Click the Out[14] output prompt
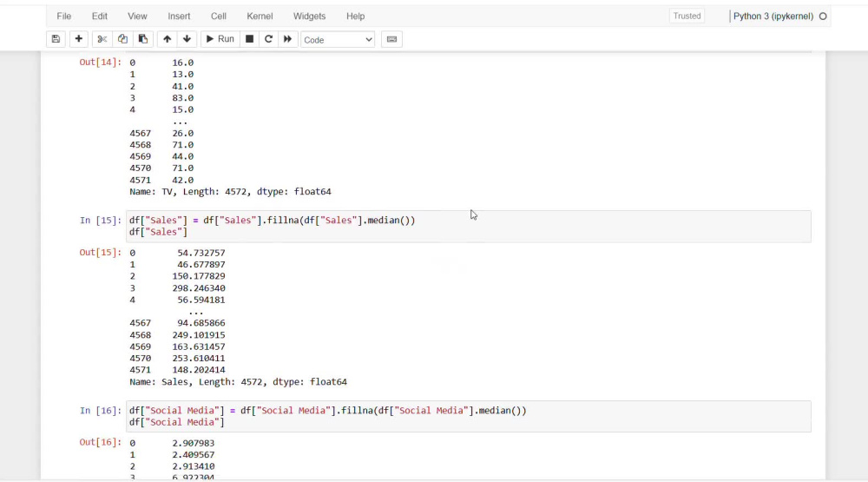This screenshot has width=868, height=482. tap(100, 62)
